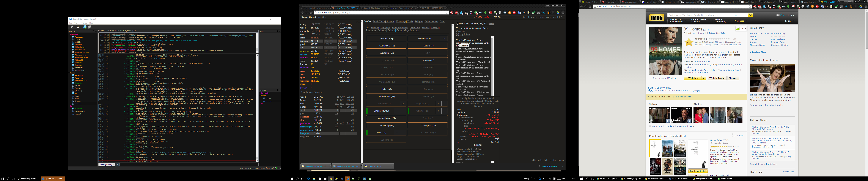868x181 pixels.
Task: Click the Observe button in the log
Action: tap(464, 46)
